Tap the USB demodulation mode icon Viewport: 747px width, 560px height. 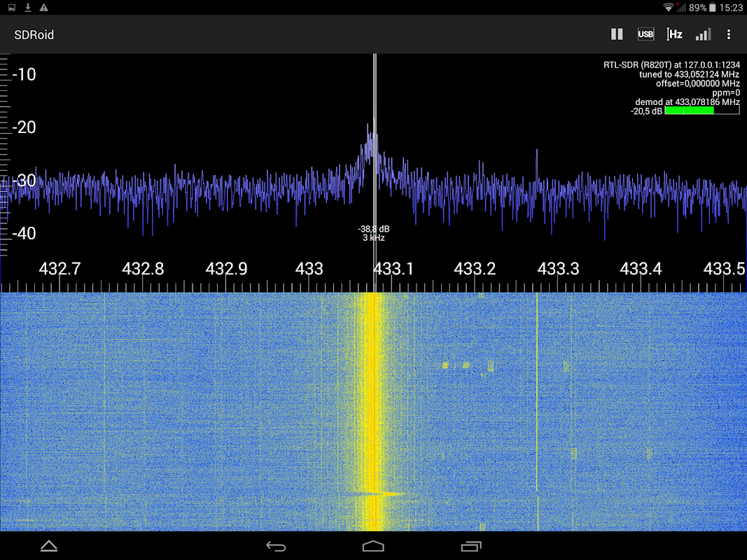645,34
